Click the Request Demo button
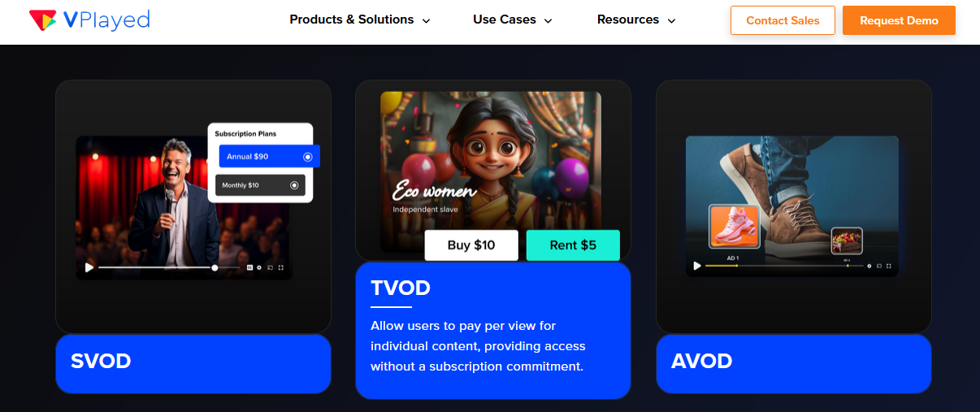Viewport: 980px width, 412px height. [x=899, y=20]
